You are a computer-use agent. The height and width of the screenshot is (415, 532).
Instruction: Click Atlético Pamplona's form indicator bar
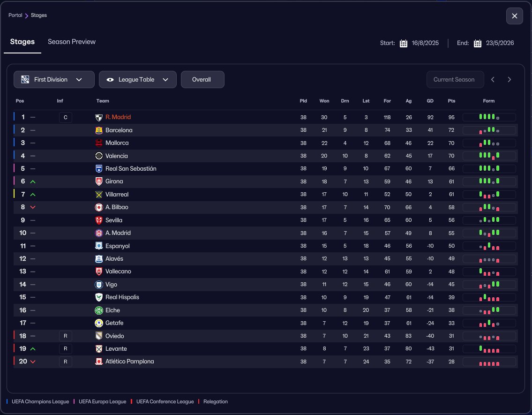tap(489, 362)
